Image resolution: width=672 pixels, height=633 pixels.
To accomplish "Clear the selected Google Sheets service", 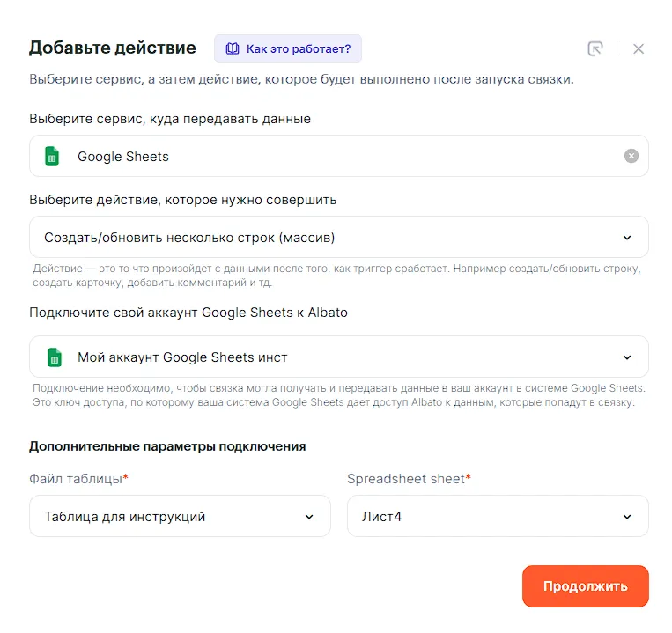I will (x=631, y=156).
